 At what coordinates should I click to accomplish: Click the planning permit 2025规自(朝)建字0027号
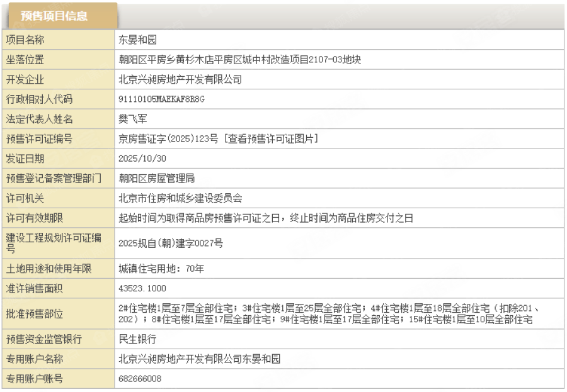tap(171, 243)
